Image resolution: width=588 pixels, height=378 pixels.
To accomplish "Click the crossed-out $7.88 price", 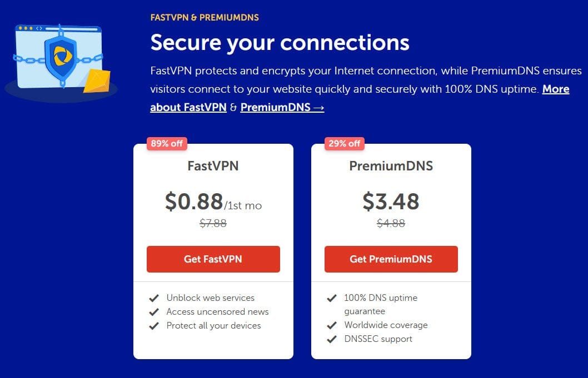I will (213, 223).
